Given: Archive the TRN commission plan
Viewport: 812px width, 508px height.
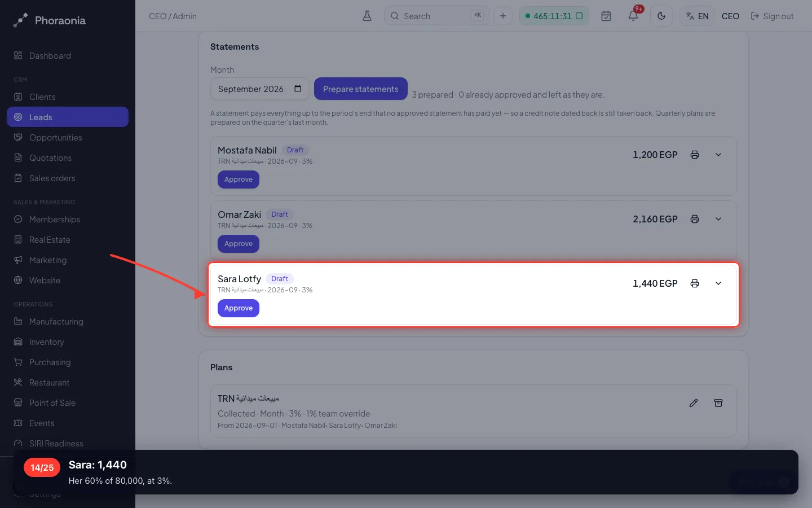Looking at the screenshot, I should click(x=718, y=403).
